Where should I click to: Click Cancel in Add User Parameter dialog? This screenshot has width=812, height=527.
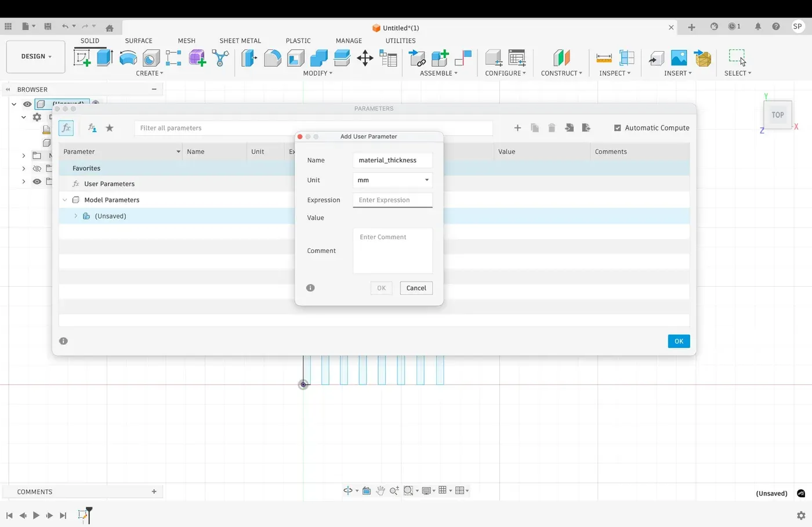click(x=416, y=288)
